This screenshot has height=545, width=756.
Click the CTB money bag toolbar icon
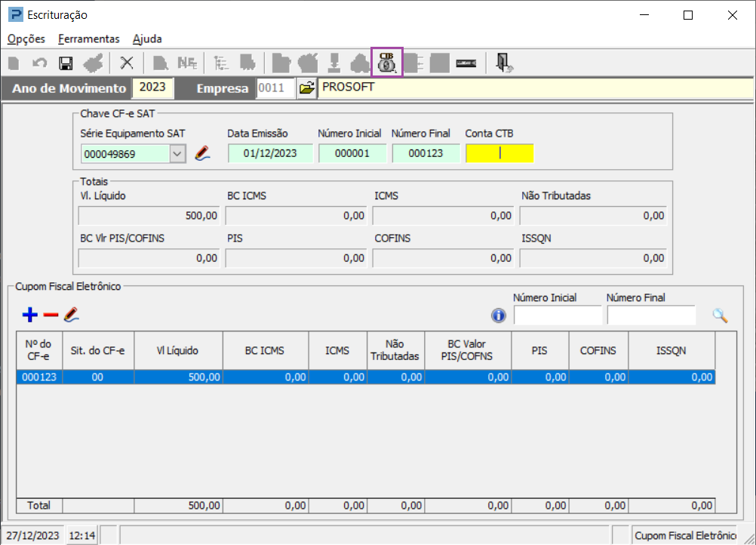[x=387, y=62]
